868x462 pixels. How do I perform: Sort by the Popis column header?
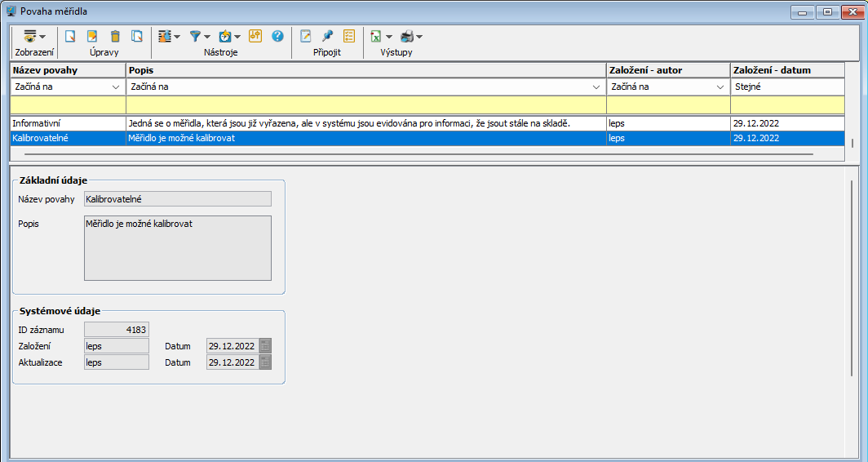click(365, 70)
